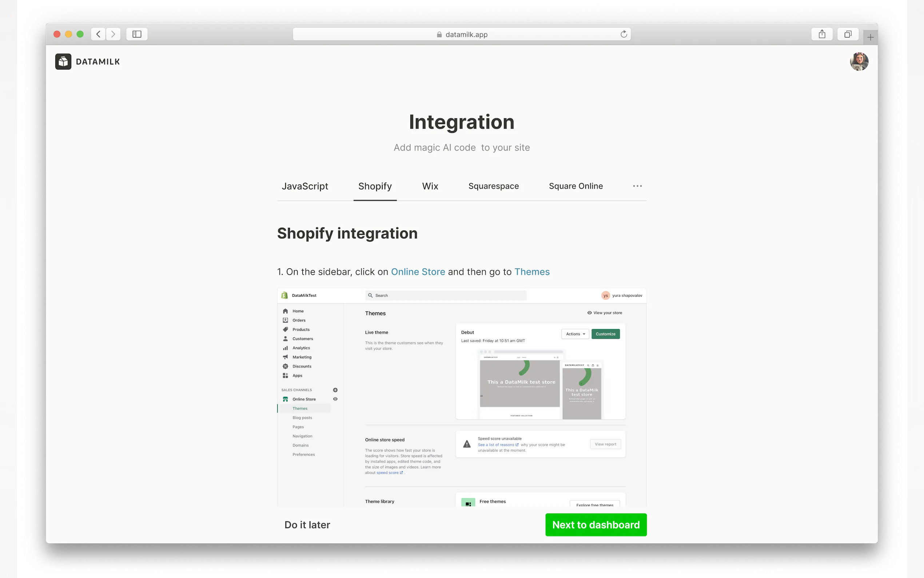Click plus icon next to Sales Channels
Viewport: 924px width, 578px height.
click(335, 390)
